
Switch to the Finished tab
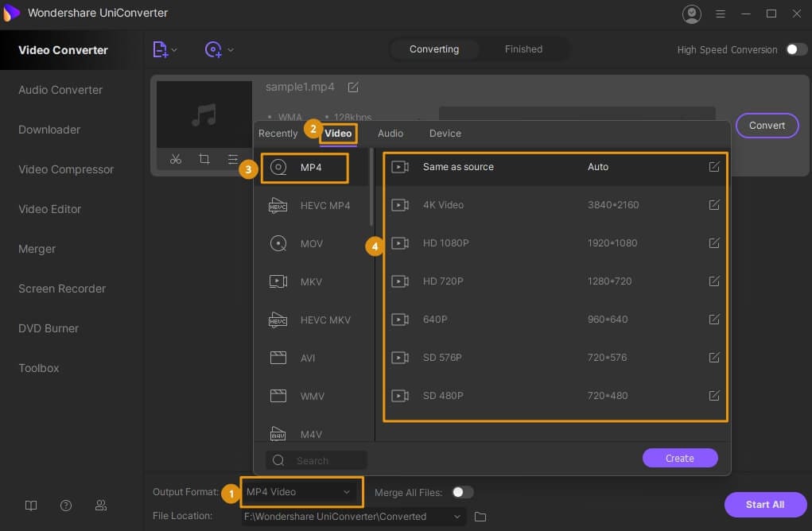(523, 49)
